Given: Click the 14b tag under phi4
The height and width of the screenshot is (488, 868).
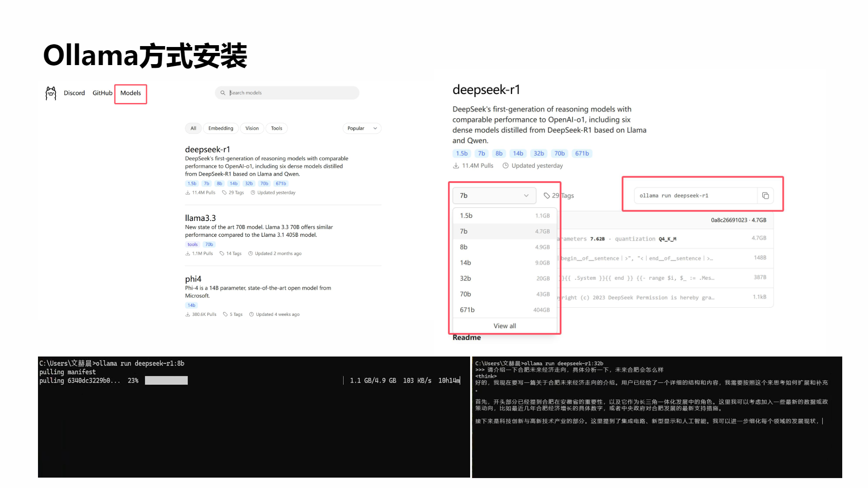Looking at the screenshot, I should (192, 305).
